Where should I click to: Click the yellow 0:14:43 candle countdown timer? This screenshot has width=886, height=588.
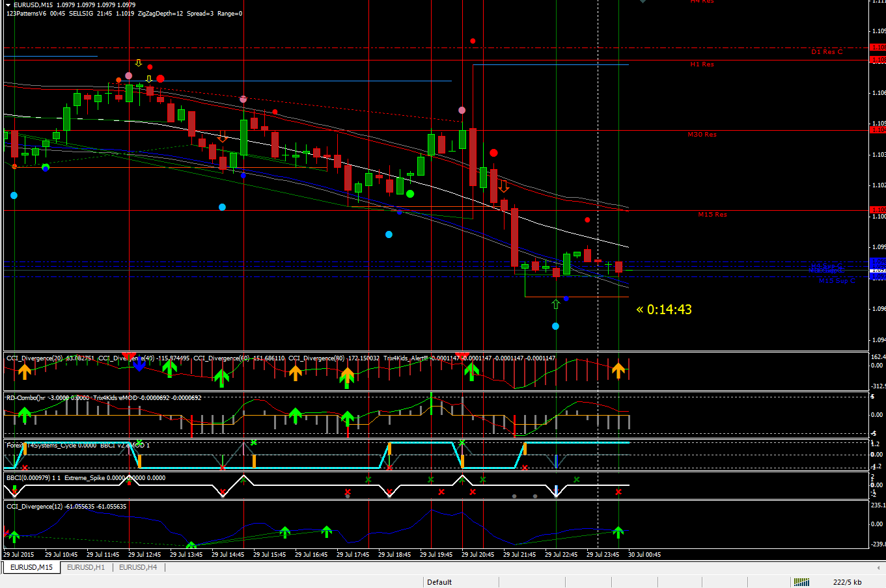[664, 310]
